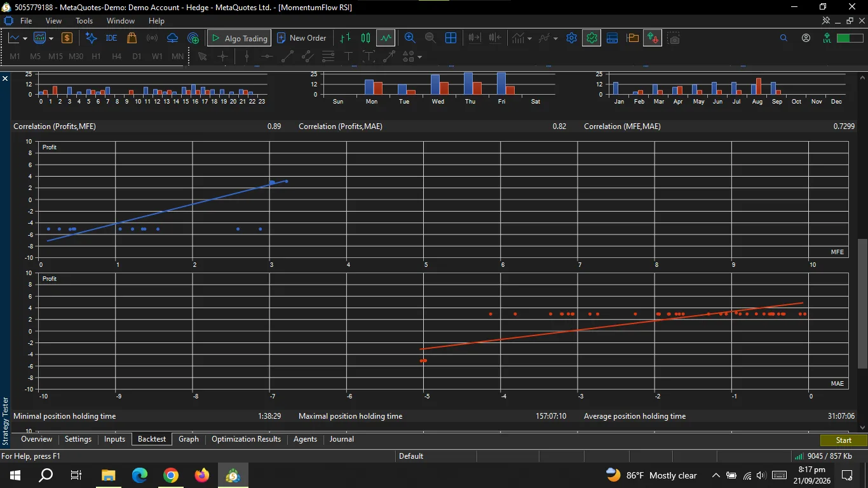Image resolution: width=868 pixels, height=488 pixels.
Task: Toggle the Toolbox green-red arrows icon
Action: [x=653, y=38]
